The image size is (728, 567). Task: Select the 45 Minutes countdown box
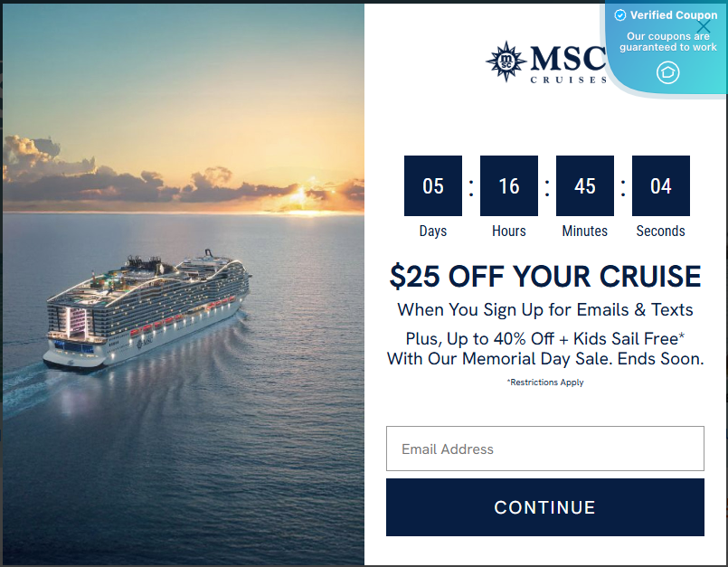[584, 185]
